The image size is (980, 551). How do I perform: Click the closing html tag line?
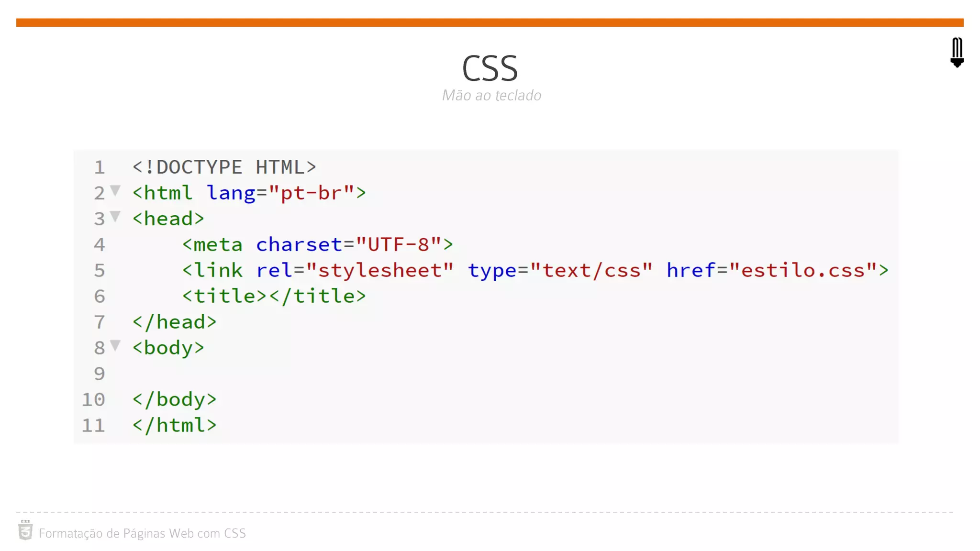[174, 425]
